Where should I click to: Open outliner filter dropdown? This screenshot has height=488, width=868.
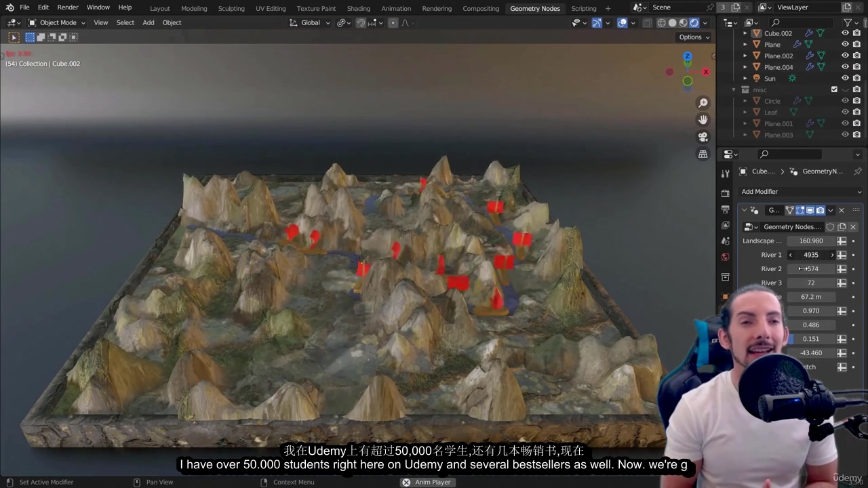(x=850, y=22)
